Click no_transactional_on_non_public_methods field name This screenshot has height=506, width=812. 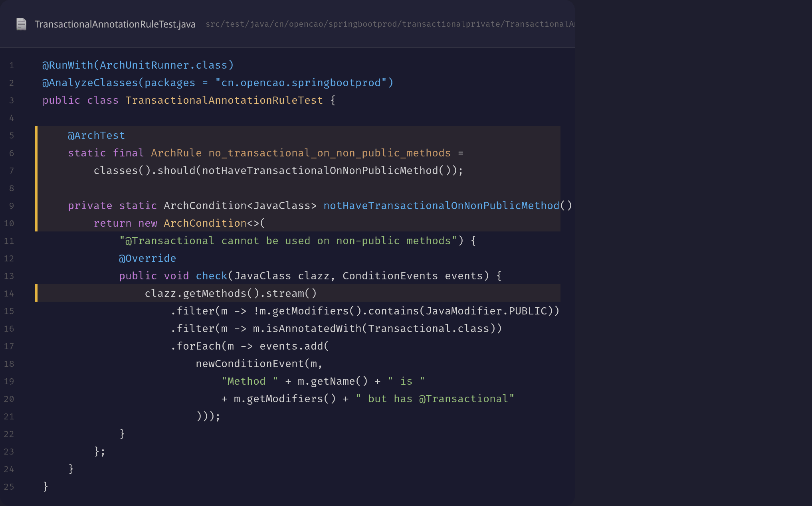(330, 153)
